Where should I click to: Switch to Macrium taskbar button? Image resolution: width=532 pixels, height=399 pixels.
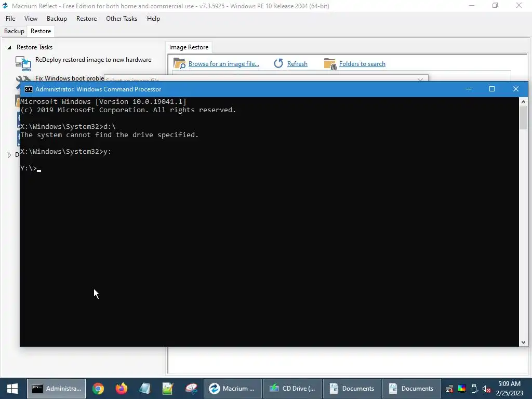[232, 389]
